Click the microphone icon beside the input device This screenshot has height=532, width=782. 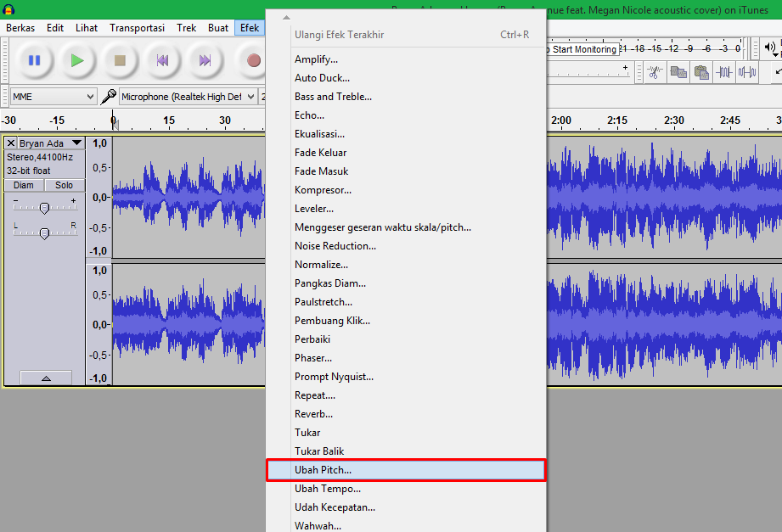(x=108, y=97)
